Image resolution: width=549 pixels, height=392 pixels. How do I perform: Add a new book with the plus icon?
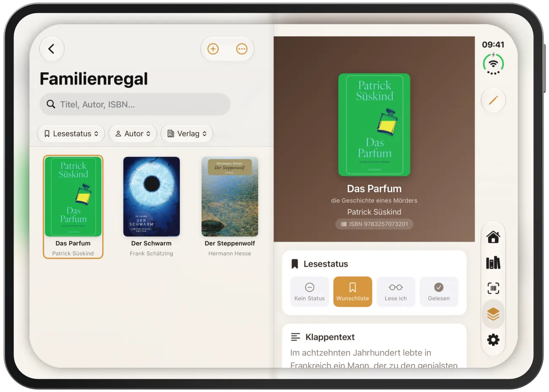[x=213, y=49]
